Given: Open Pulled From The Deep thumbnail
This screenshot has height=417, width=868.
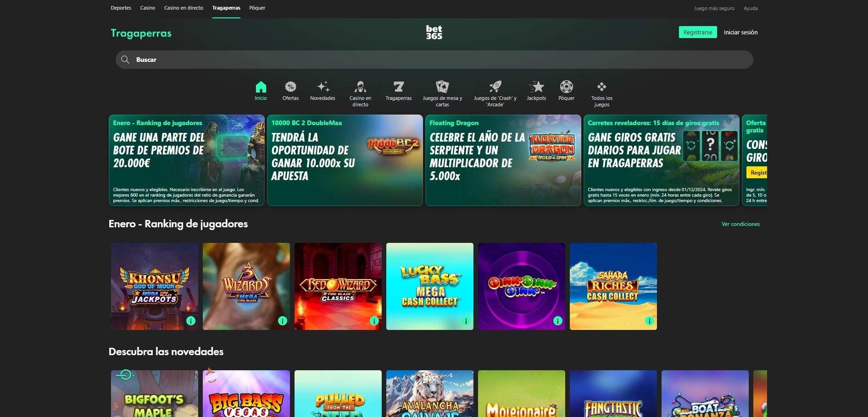Looking at the screenshot, I should pos(338,394).
